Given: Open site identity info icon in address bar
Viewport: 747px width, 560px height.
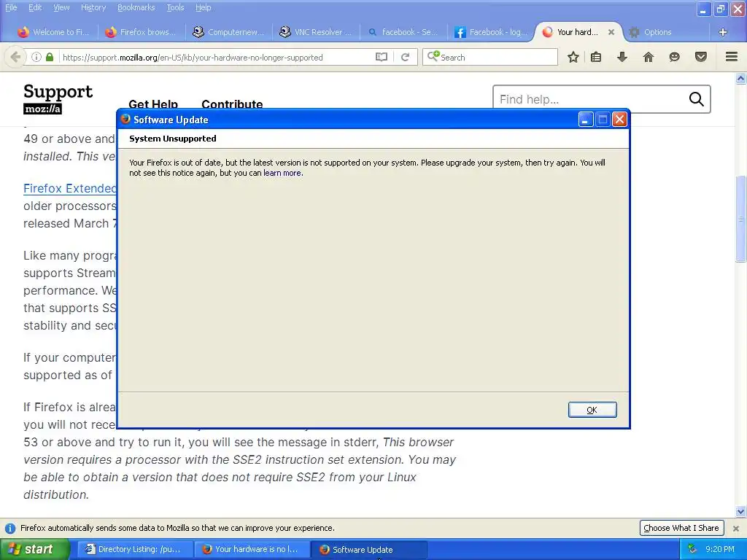Looking at the screenshot, I should point(36,57).
